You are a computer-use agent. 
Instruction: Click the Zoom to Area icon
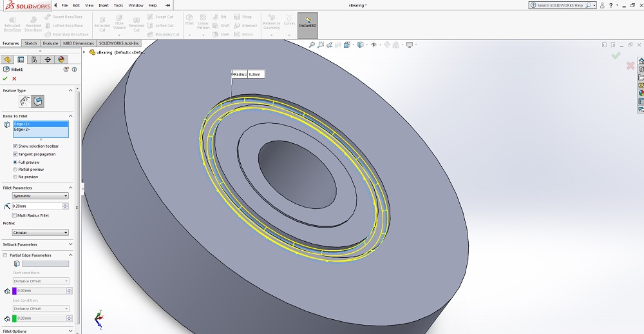321,45
